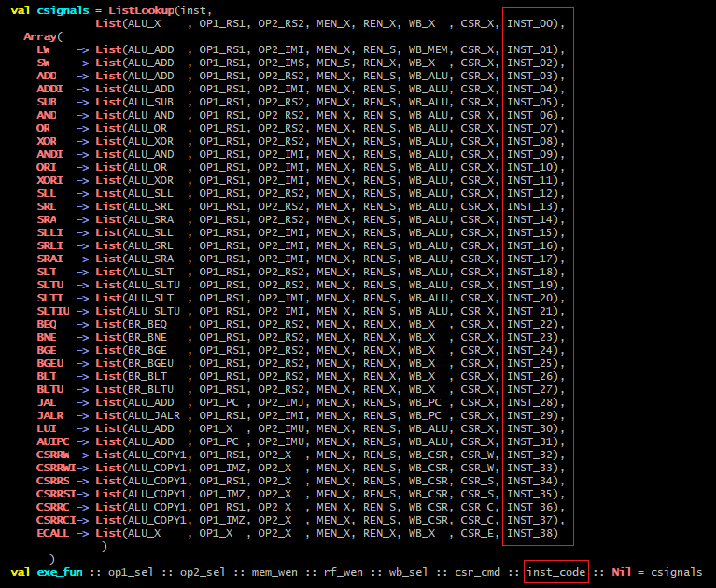
Task: Click CSR_C in the CSRRC row
Action: coord(477,507)
